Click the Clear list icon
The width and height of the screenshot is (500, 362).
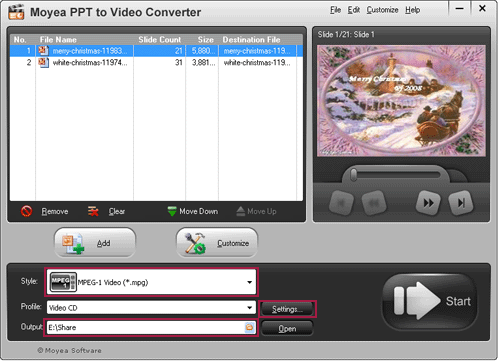pos(93,211)
